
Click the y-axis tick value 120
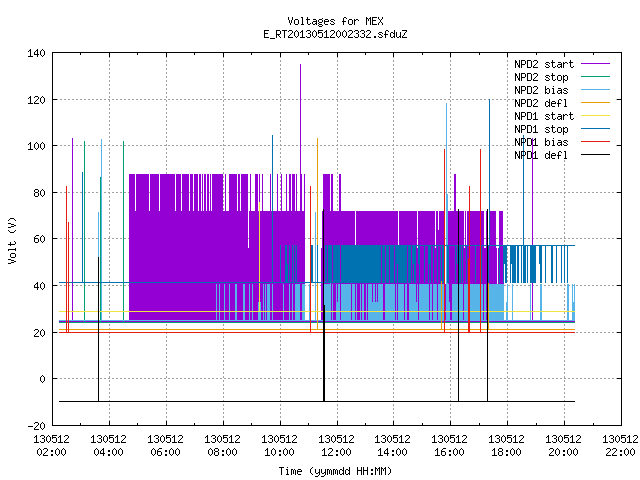pos(36,100)
